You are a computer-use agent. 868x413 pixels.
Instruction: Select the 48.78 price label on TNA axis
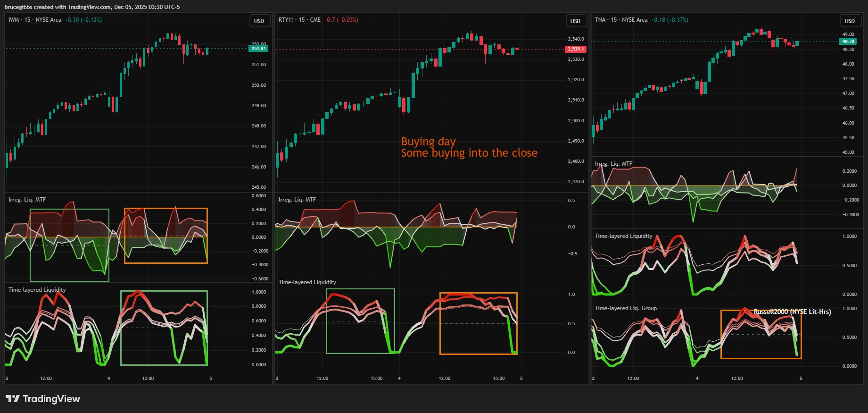click(x=848, y=42)
